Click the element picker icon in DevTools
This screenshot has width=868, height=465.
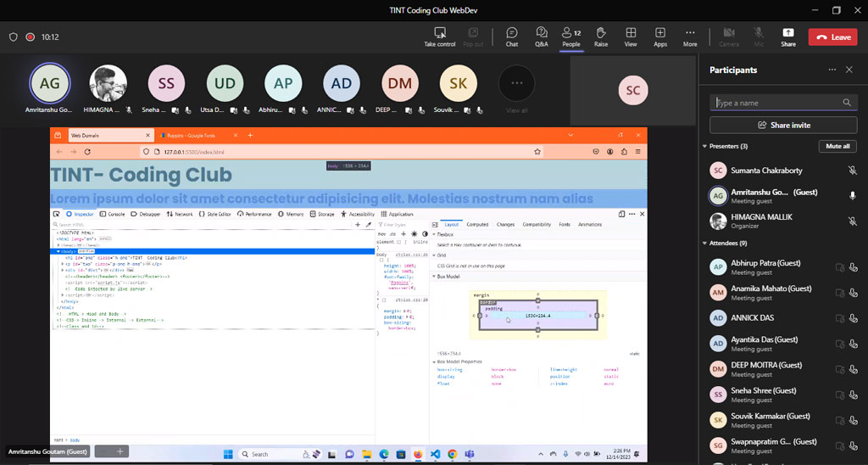coord(57,214)
